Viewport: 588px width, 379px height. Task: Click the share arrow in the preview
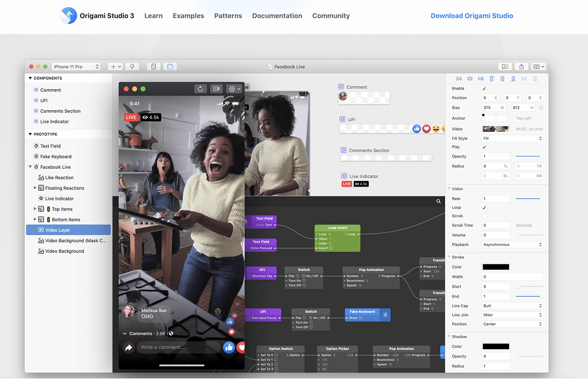(x=129, y=347)
